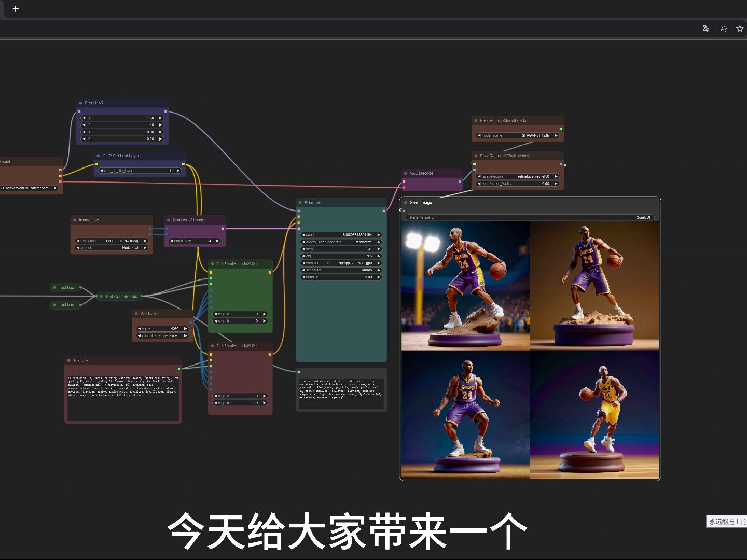This screenshot has height=560, width=747.
Task: Open a new browser tab with plus icon
Action: click(x=16, y=9)
